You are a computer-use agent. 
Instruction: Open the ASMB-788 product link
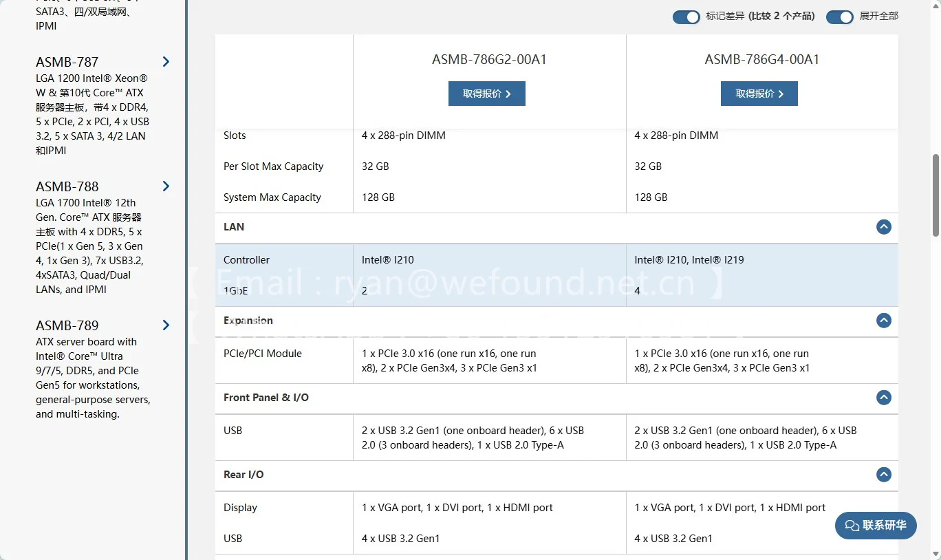[67, 186]
